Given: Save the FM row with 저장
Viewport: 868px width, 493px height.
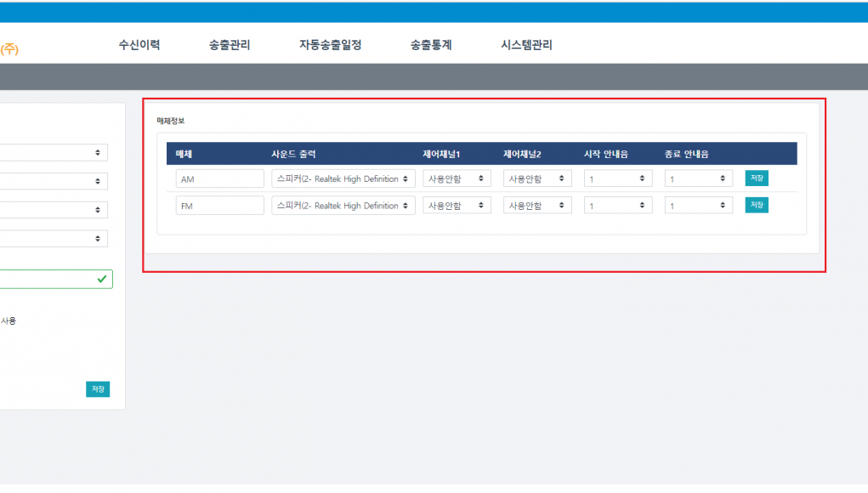Looking at the screenshot, I should coord(757,206).
